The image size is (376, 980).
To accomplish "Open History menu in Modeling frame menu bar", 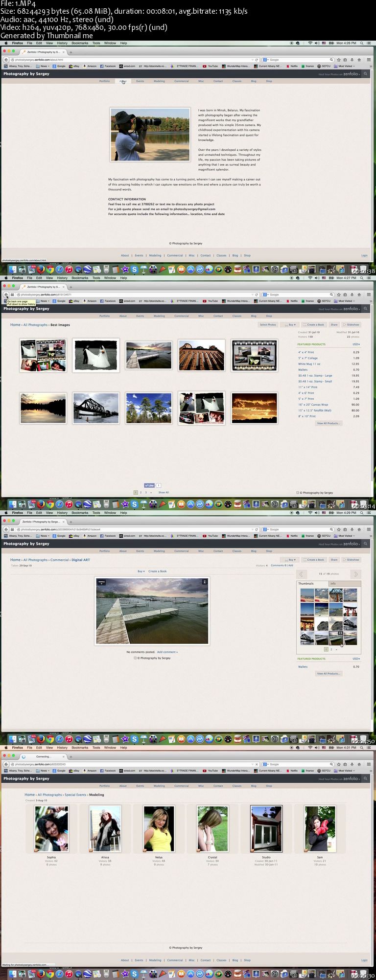I will pos(62,748).
